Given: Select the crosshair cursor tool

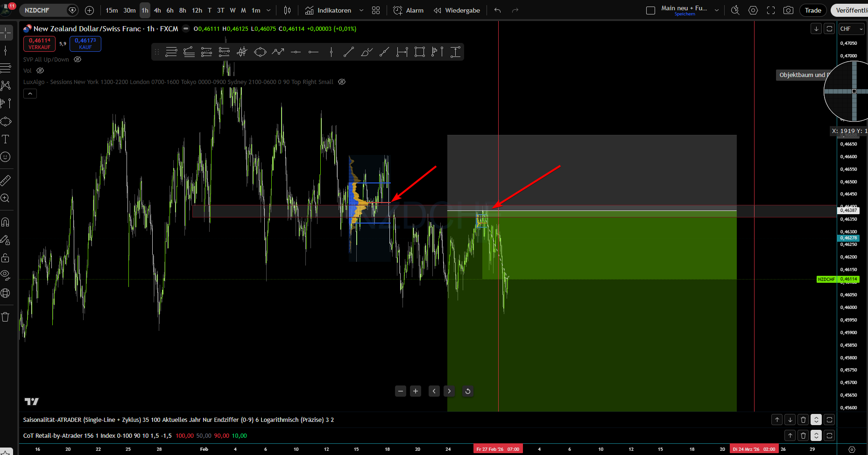Looking at the screenshot, I should pyautogui.click(x=6, y=33).
